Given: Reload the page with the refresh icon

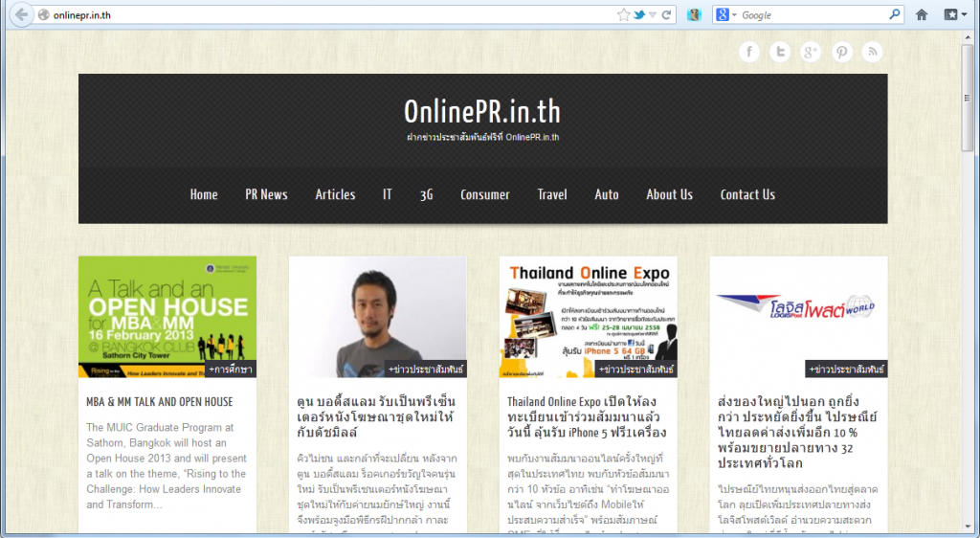Looking at the screenshot, I should point(666,14).
